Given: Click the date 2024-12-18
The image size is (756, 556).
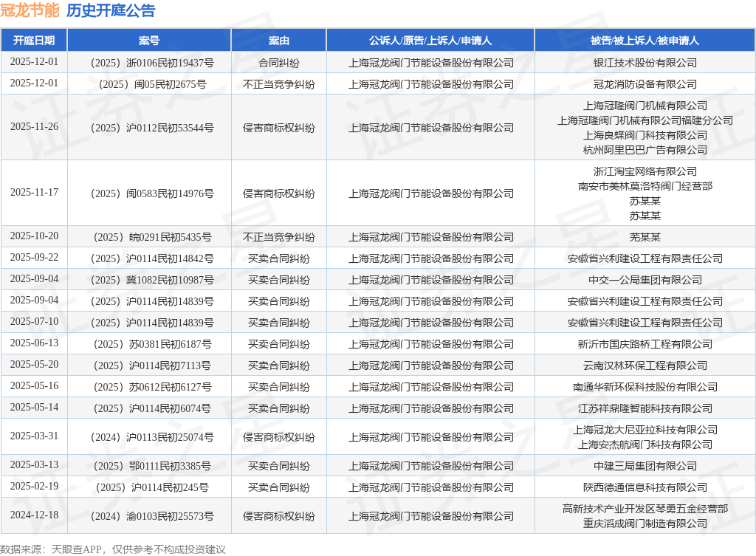Looking at the screenshot, I should coord(34,515).
